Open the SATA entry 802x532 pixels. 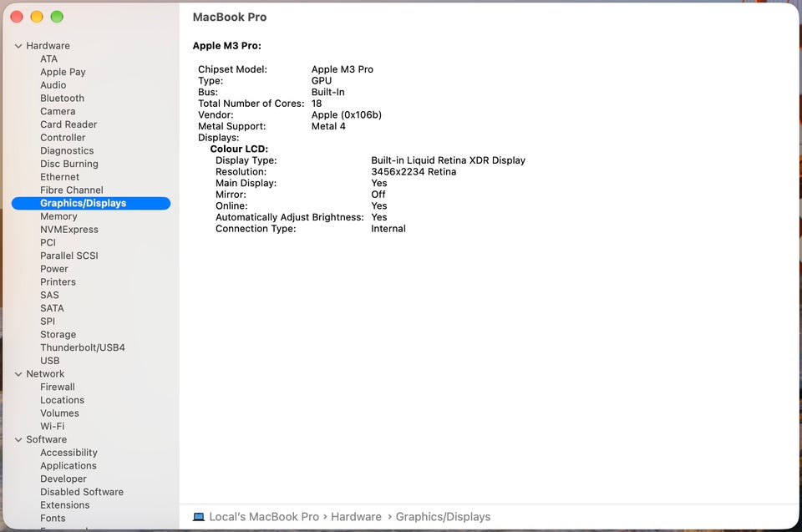click(52, 308)
